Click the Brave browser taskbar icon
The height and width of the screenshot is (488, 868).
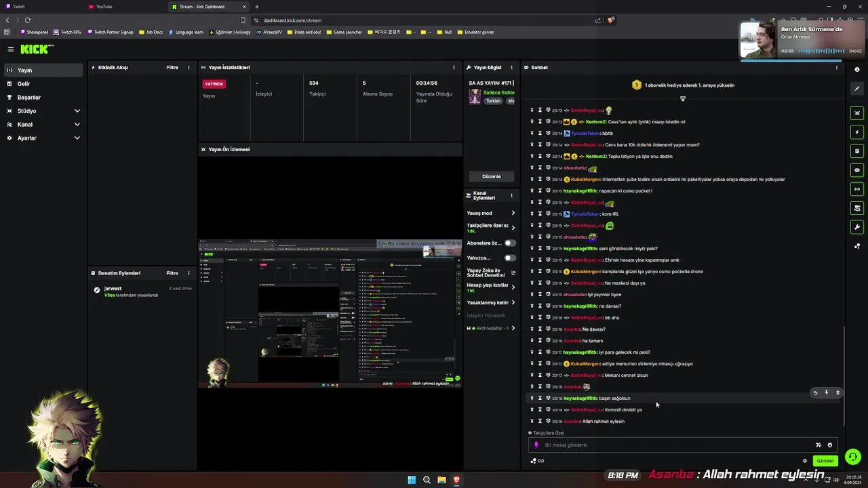(x=456, y=480)
